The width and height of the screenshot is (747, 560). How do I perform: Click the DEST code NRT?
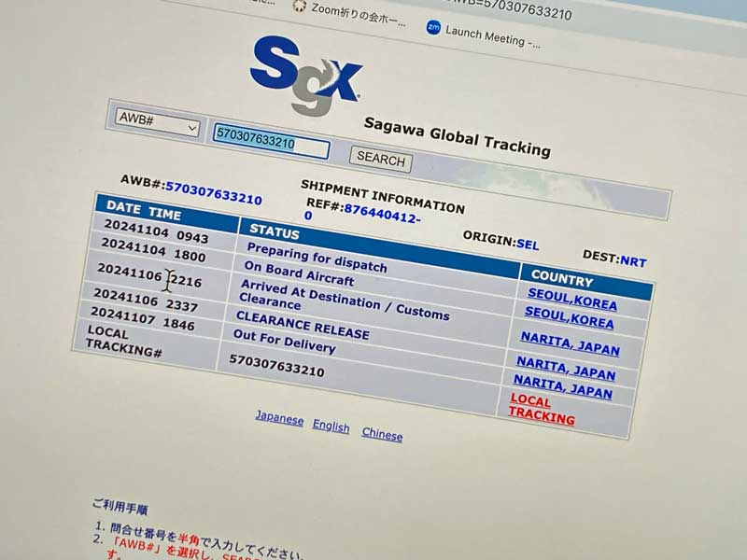(x=633, y=261)
